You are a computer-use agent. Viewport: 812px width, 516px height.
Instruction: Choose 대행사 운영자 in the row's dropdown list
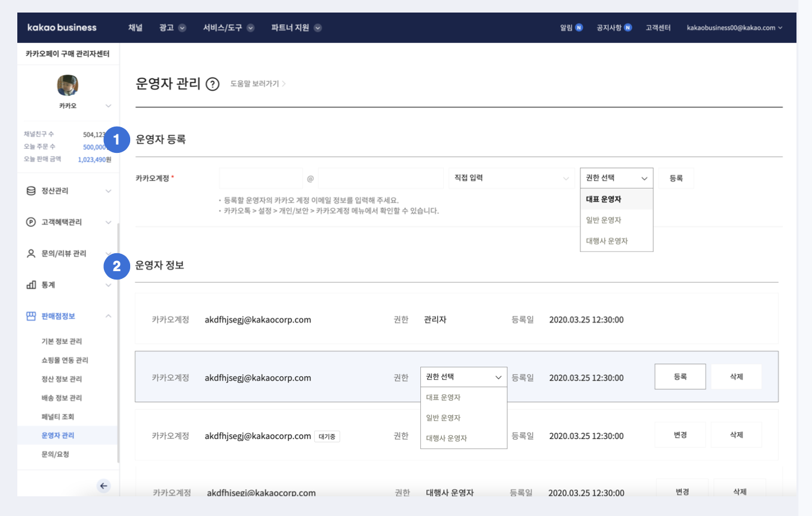pyautogui.click(x=464, y=438)
